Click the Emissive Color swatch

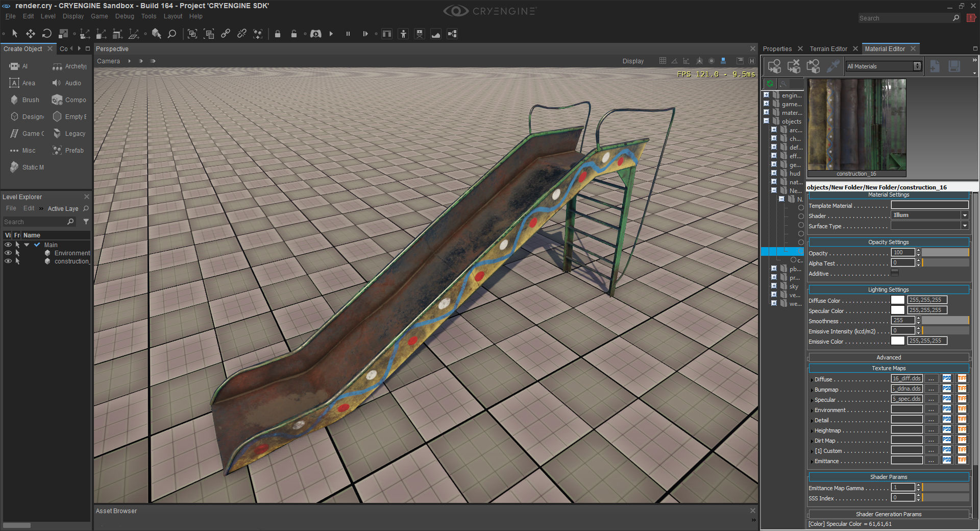pos(898,341)
